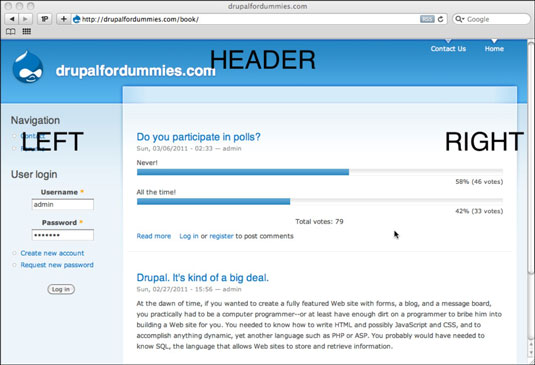Viewport: 535px width, 365px height.
Task: Click the browser Forward arrow button
Action: click(x=25, y=19)
